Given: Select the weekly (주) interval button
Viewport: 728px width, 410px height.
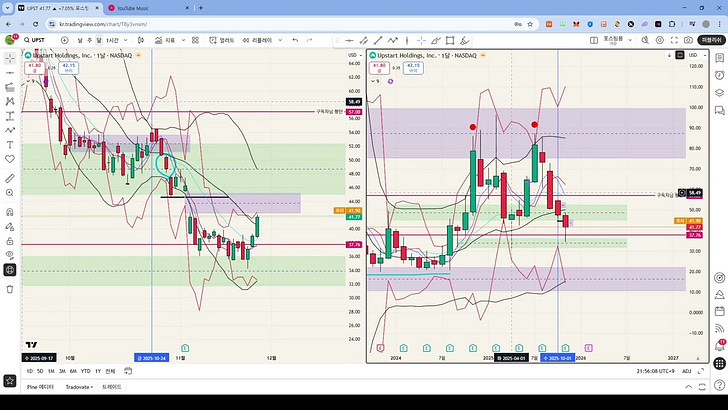Looking at the screenshot, I should click(89, 40).
